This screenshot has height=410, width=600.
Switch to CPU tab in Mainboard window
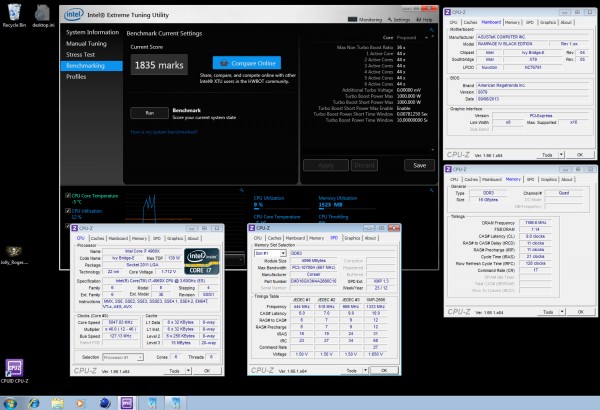[453, 23]
